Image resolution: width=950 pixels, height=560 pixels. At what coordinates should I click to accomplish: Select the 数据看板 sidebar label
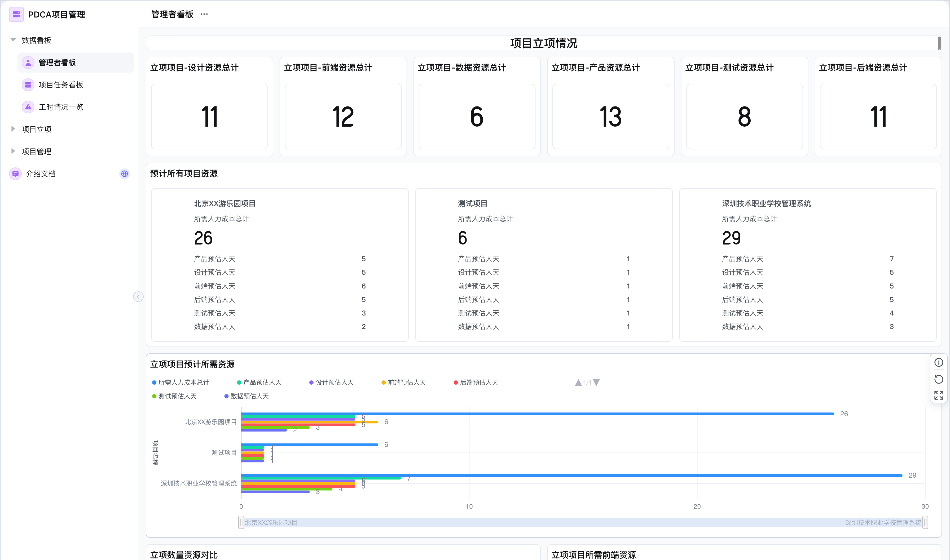click(x=37, y=40)
